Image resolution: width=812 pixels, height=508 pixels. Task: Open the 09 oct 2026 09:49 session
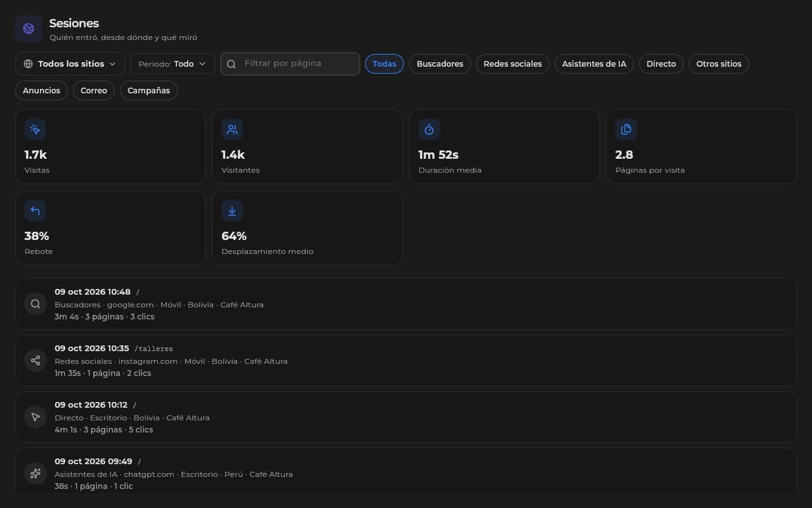tap(405, 471)
